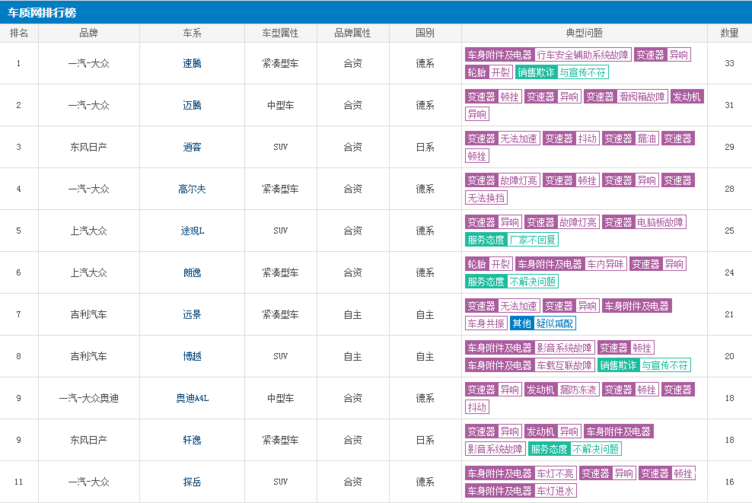Screen dimensions: 752x503
Task: Click the 排名 column header
Action: [x=19, y=33]
